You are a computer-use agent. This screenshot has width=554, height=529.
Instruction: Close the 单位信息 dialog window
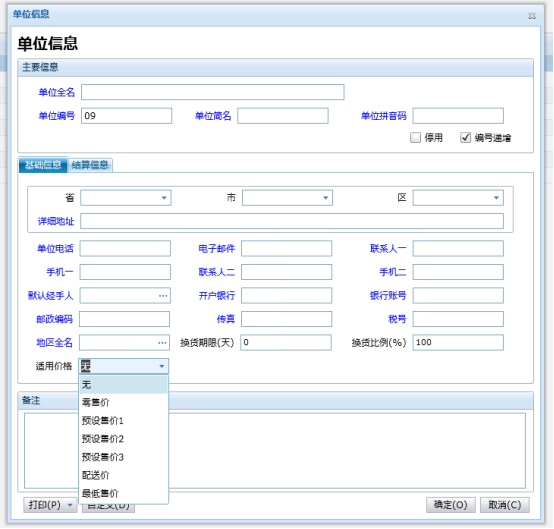pos(532,16)
